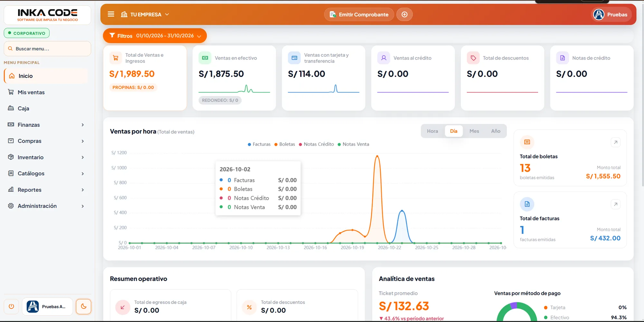Toggle Facturas series in chart legend
This screenshot has width=644, height=322.
pyautogui.click(x=259, y=144)
